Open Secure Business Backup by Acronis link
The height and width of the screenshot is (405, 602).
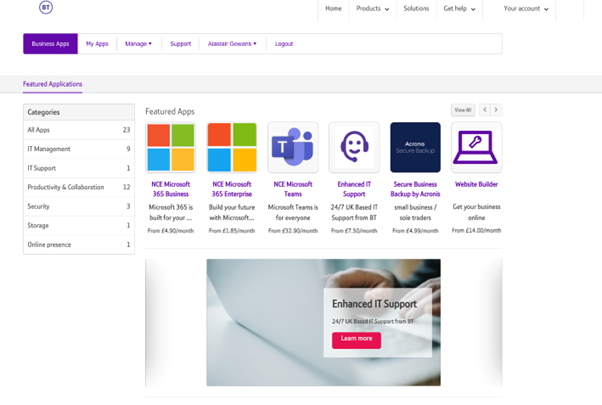[x=415, y=189]
